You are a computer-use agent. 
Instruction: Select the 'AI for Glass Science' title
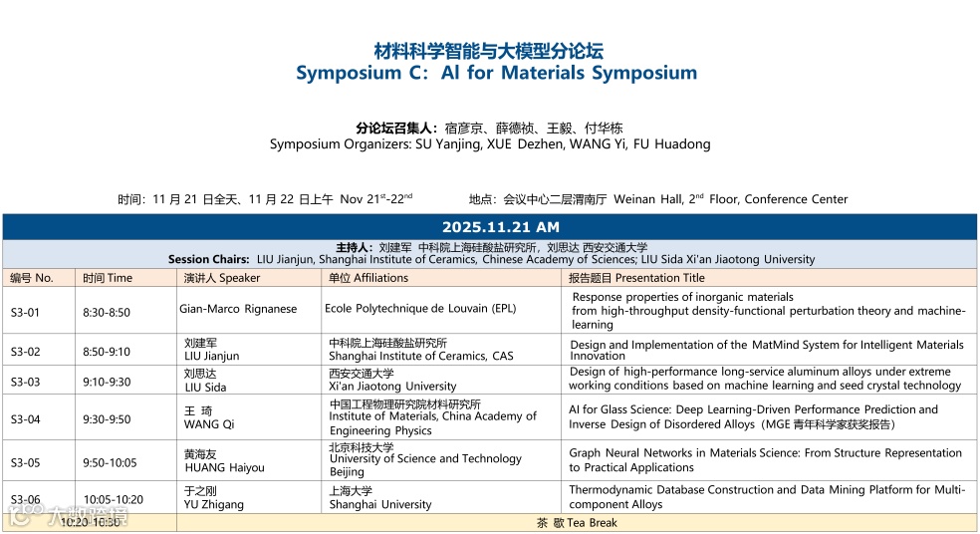point(753,416)
